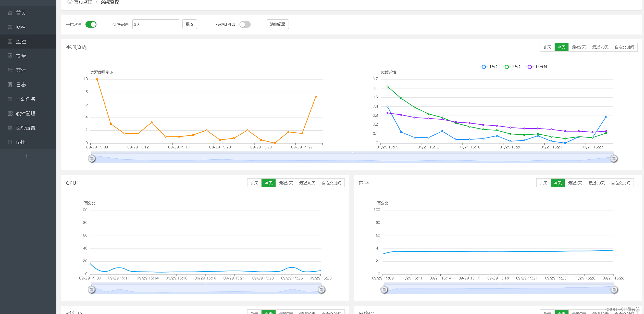Disable the 开启监控 switch
Image resolution: width=644 pixels, height=314 pixels.
(91, 25)
